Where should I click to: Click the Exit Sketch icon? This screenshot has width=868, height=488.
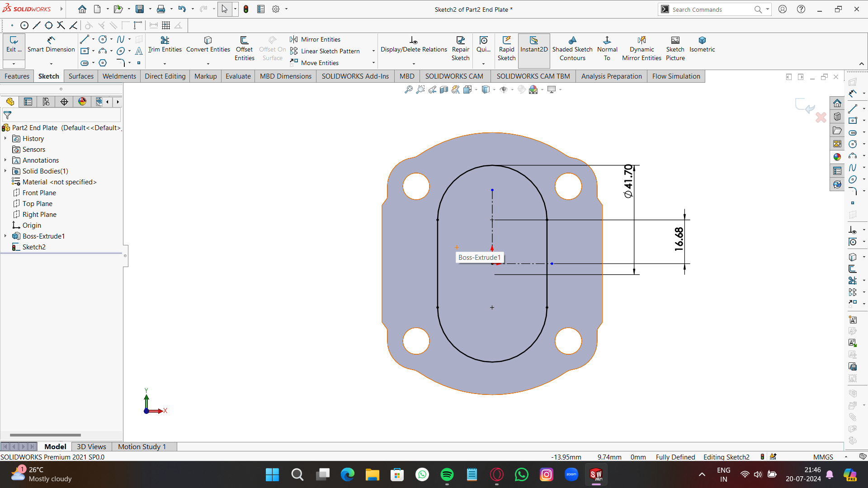click(x=14, y=44)
